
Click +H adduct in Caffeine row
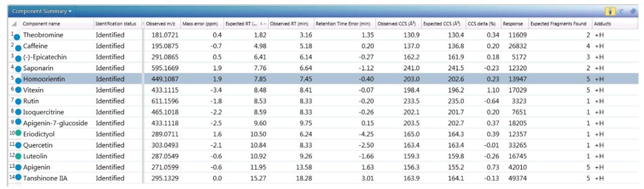coord(599,46)
